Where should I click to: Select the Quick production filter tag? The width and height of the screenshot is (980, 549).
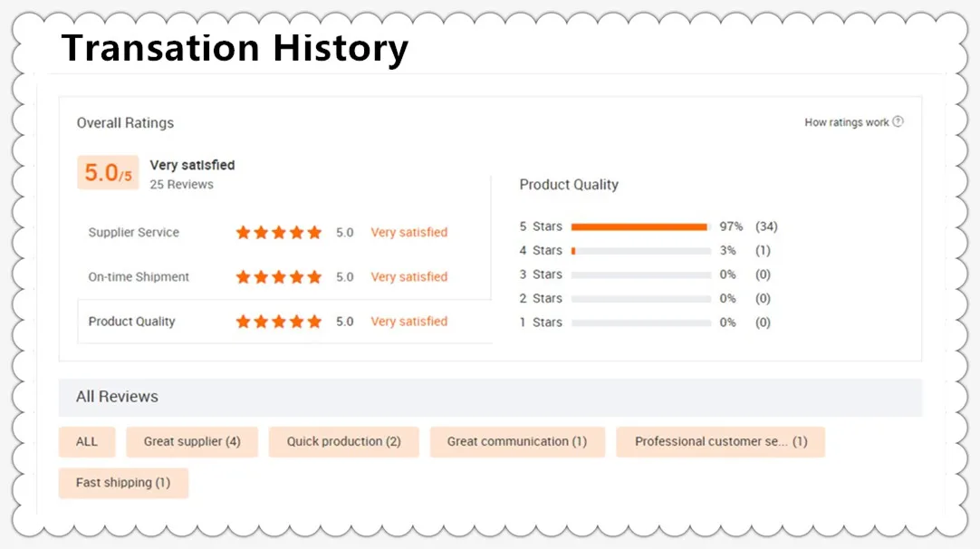click(x=343, y=442)
